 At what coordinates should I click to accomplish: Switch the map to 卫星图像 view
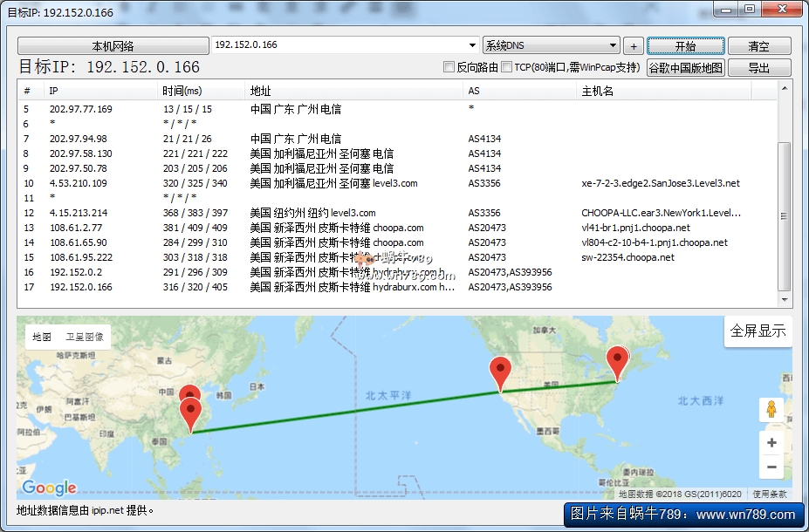point(85,337)
